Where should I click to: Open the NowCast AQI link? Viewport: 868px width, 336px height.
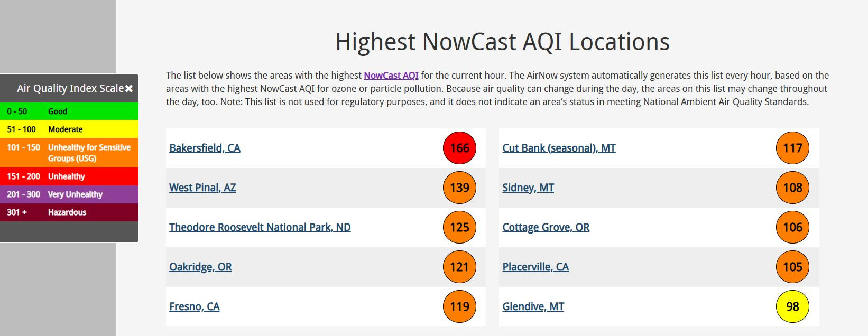click(x=391, y=76)
